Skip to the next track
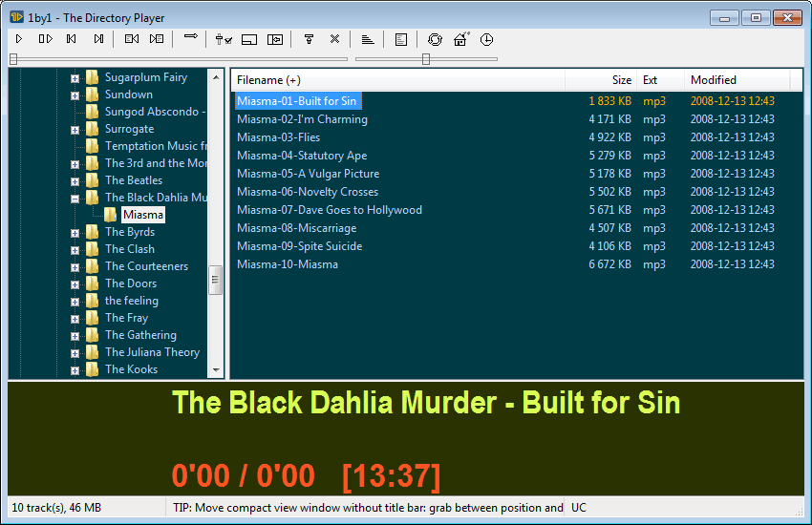 point(98,39)
